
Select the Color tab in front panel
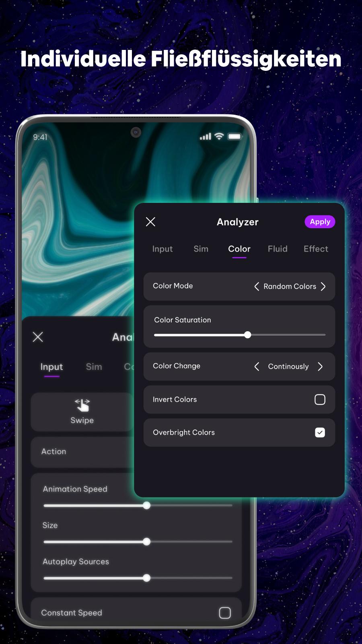239,249
